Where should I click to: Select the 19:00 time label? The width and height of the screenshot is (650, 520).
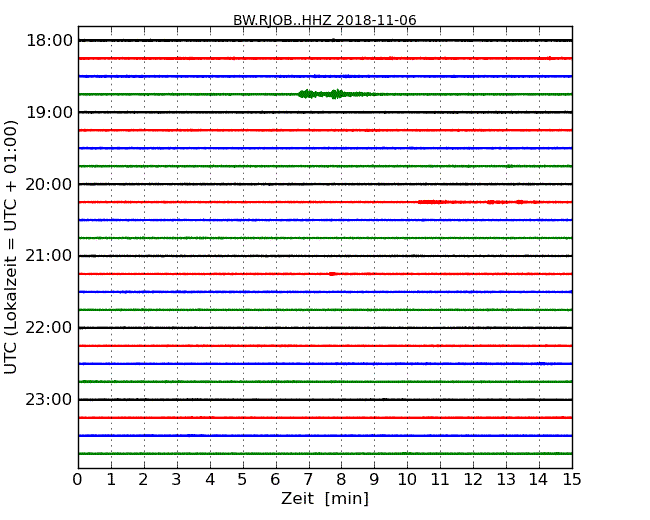tap(49, 112)
